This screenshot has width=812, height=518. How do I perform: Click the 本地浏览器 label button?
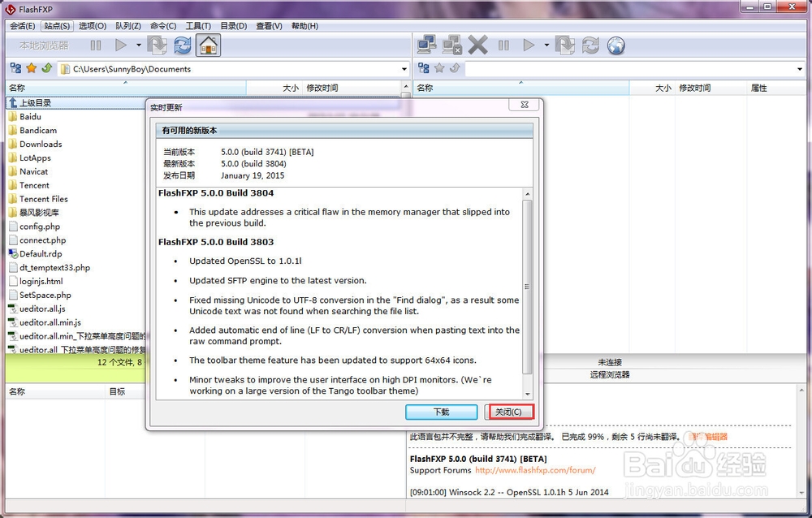(x=44, y=45)
